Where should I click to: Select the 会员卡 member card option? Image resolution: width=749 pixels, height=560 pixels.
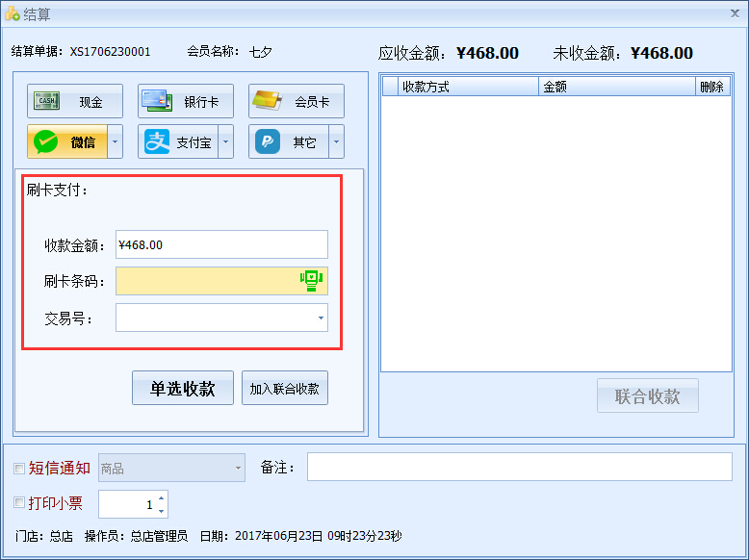coord(297,101)
